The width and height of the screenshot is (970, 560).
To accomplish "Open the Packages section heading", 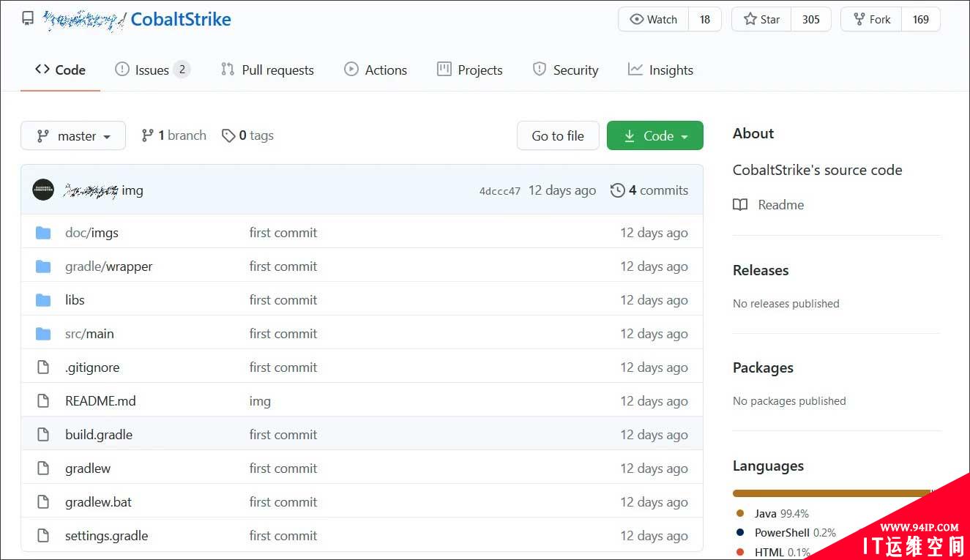I will coord(763,367).
